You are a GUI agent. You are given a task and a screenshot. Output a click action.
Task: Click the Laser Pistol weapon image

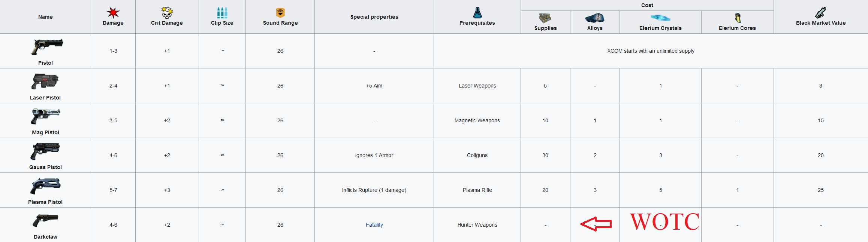pyautogui.click(x=45, y=81)
